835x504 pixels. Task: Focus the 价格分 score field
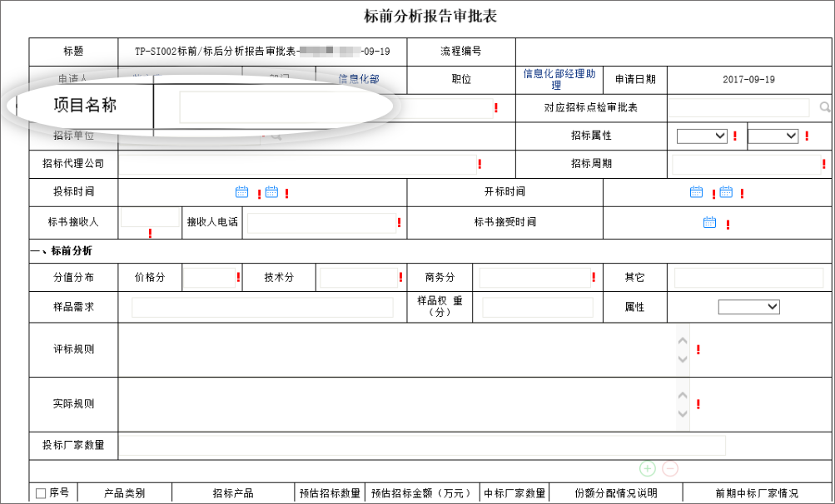pyautogui.click(x=209, y=278)
